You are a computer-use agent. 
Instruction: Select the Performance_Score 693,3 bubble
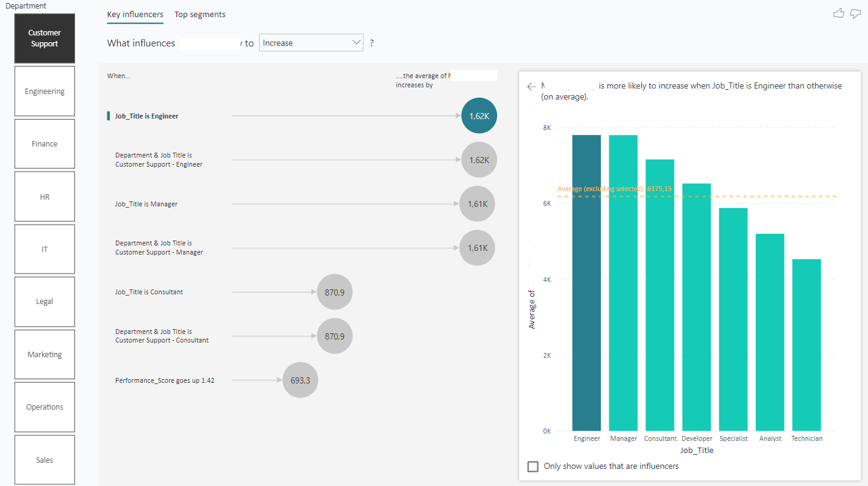300,380
